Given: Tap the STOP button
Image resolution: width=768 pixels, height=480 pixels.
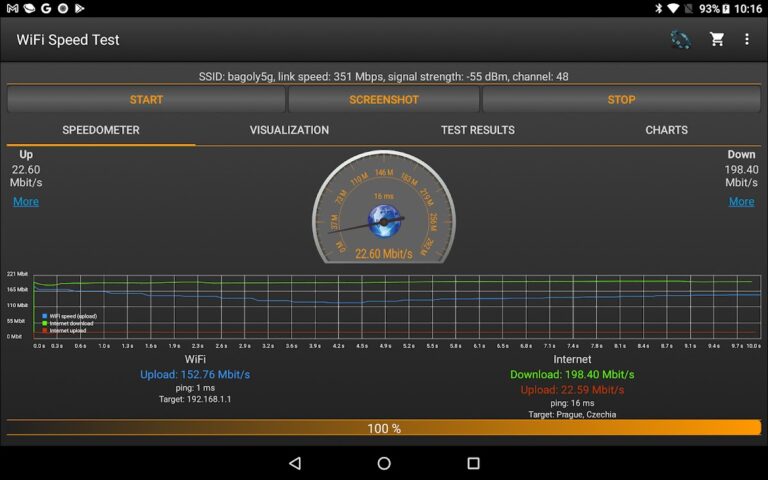Looking at the screenshot, I should coord(621,99).
